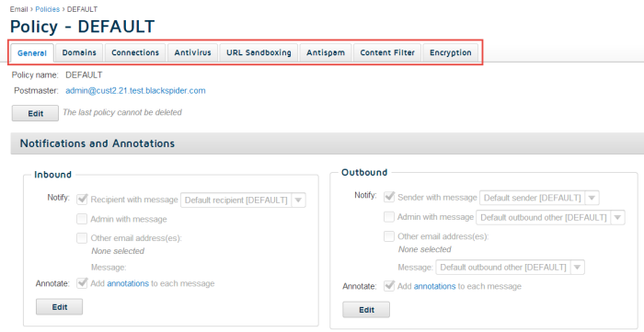Open the Antispam tab
The width and height of the screenshot is (644, 332).
tap(326, 52)
